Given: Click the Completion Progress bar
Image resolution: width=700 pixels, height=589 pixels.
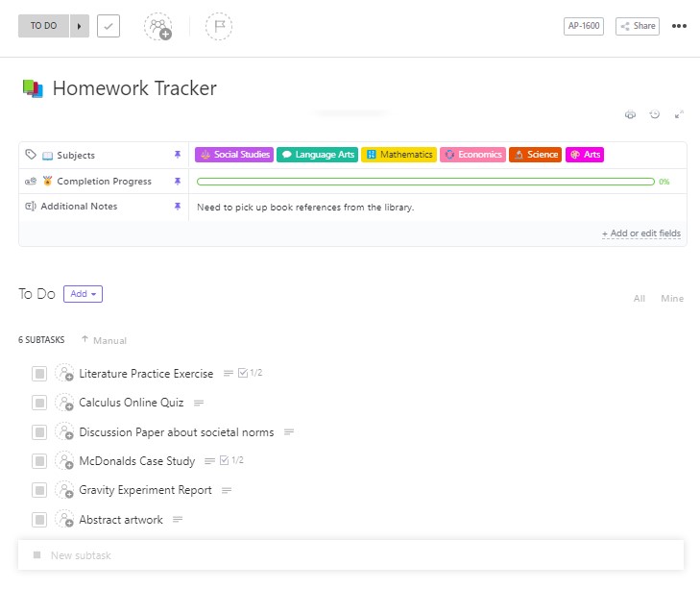Looking at the screenshot, I should coord(425,182).
